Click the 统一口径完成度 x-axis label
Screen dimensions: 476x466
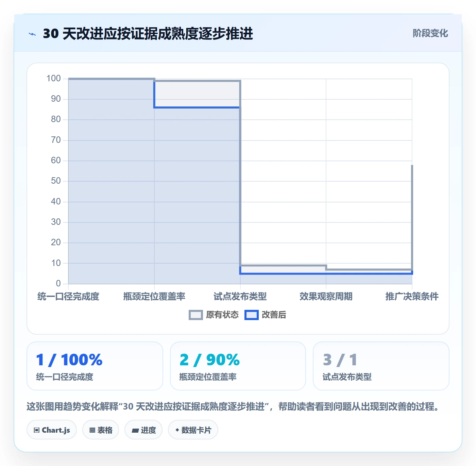pyautogui.click(x=68, y=297)
